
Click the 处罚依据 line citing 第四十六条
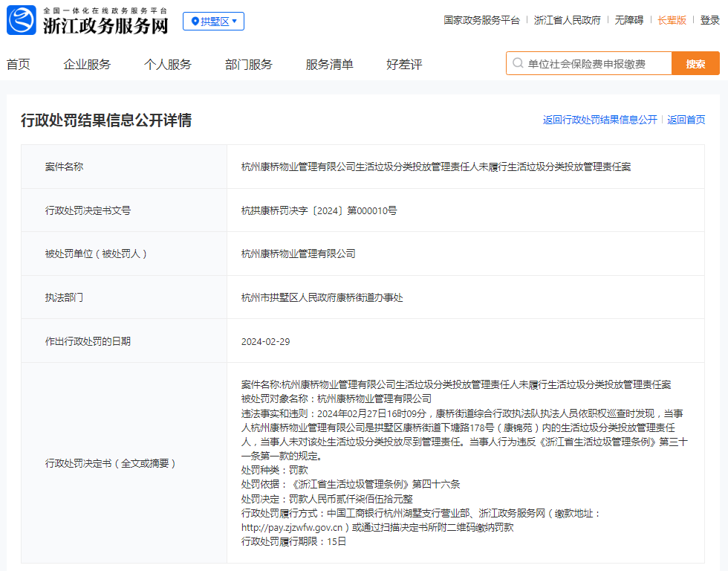coord(351,484)
